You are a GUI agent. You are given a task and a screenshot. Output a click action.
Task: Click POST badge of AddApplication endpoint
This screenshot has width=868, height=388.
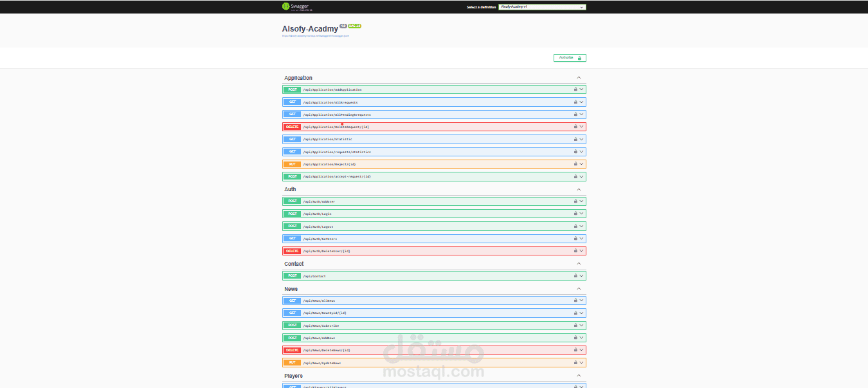292,89
